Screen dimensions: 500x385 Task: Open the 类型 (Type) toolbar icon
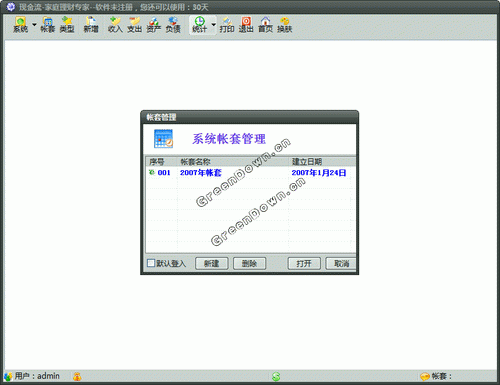point(67,25)
